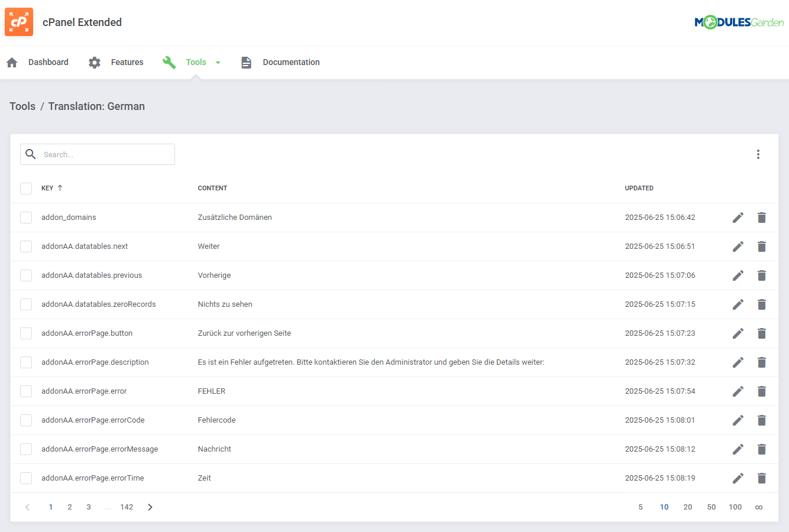Click the Documentation file icon
Viewport: 789px width, 532px height.
[x=247, y=62]
